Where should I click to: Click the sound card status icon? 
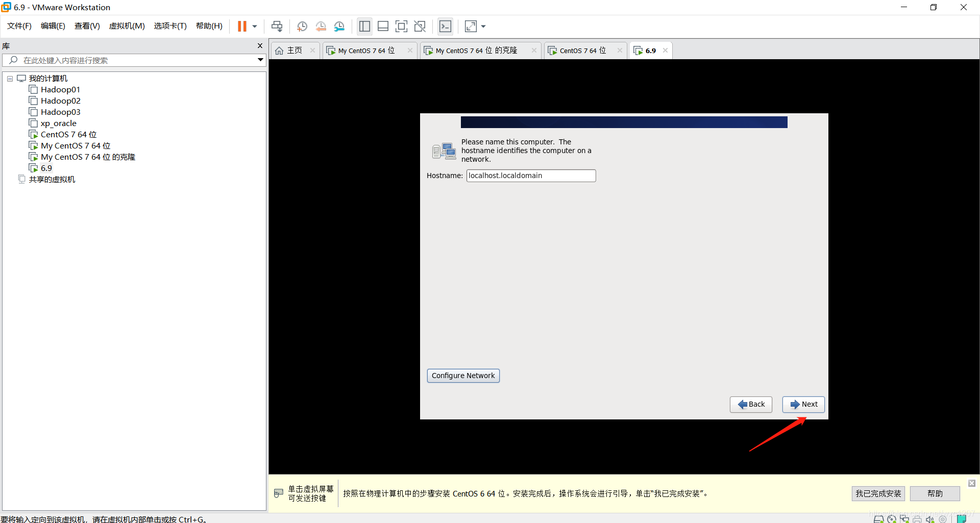tap(930, 519)
